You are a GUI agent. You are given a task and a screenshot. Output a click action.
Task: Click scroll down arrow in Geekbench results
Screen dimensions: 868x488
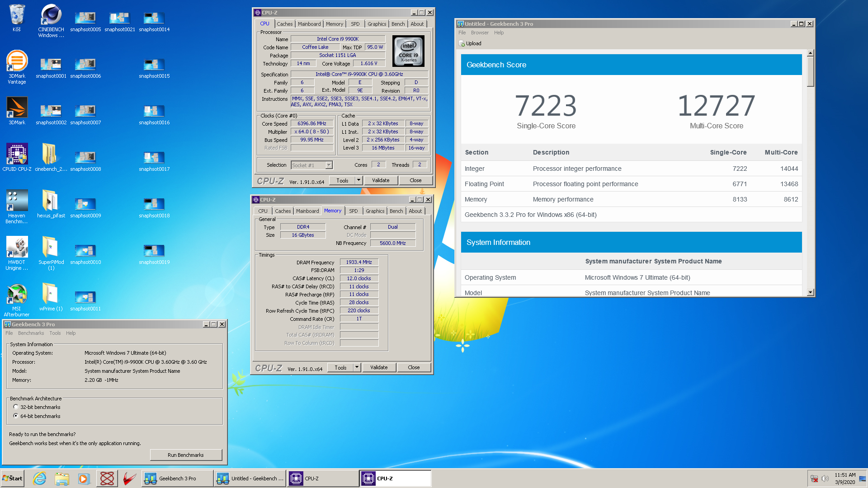[811, 292]
